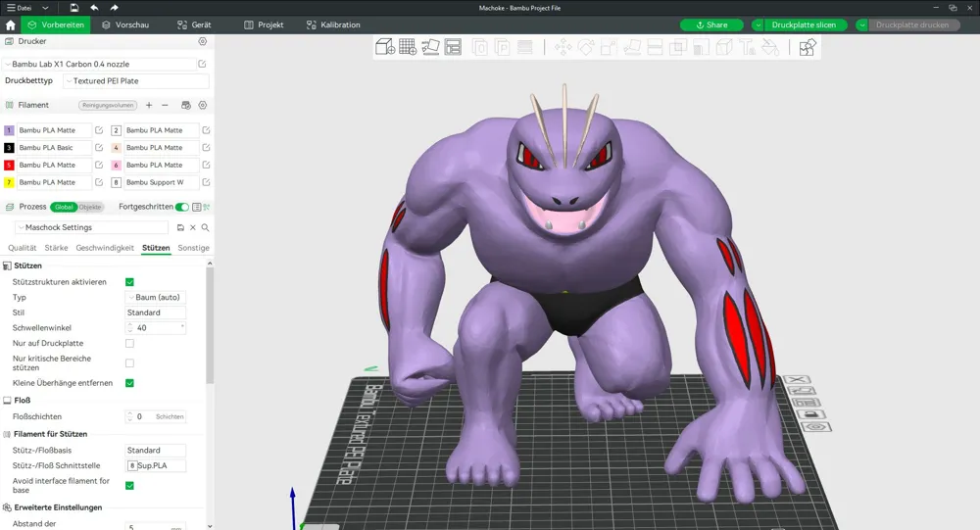Open the Typ Baum (auto) dropdown
Viewport: 980px width, 530px height.
click(x=156, y=298)
